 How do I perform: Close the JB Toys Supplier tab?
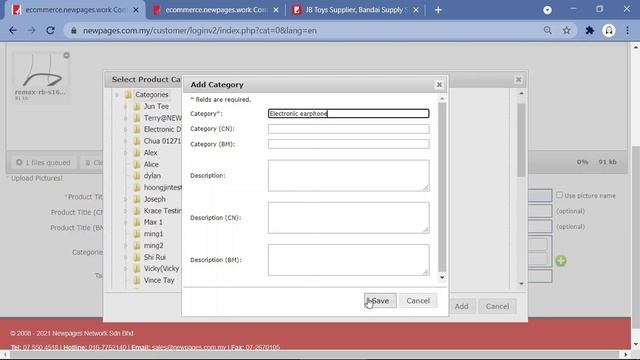[416, 10]
